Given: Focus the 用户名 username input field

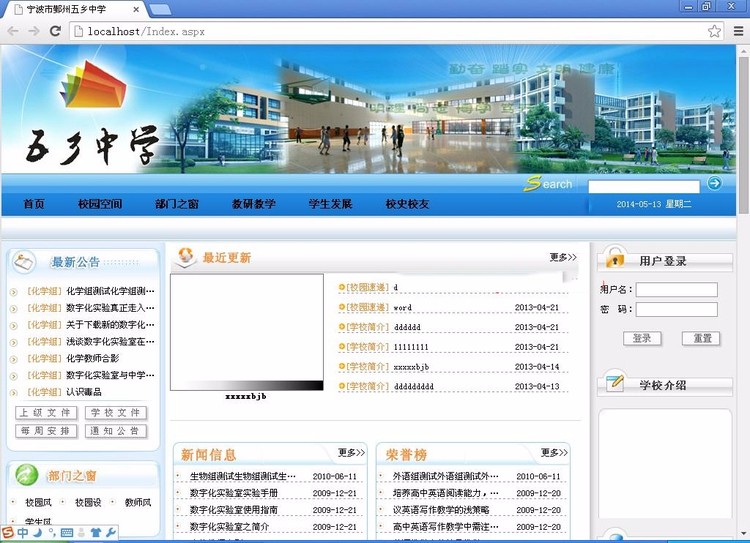Looking at the screenshot, I should tap(676, 290).
